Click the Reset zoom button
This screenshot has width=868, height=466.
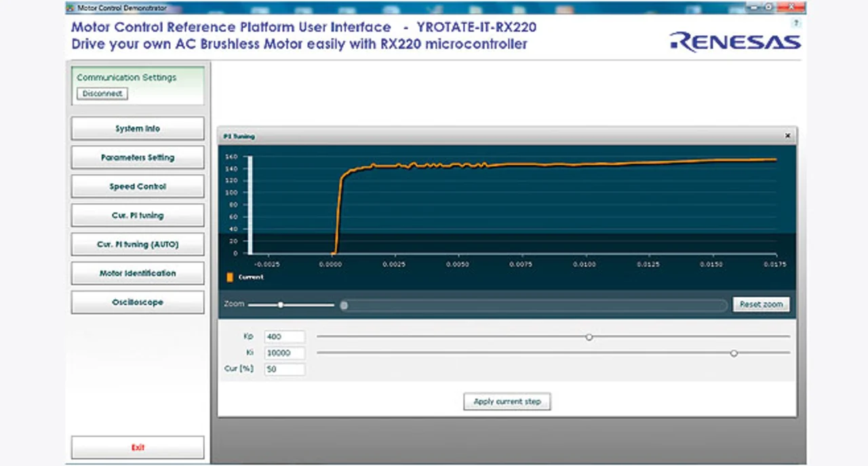pos(761,305)
